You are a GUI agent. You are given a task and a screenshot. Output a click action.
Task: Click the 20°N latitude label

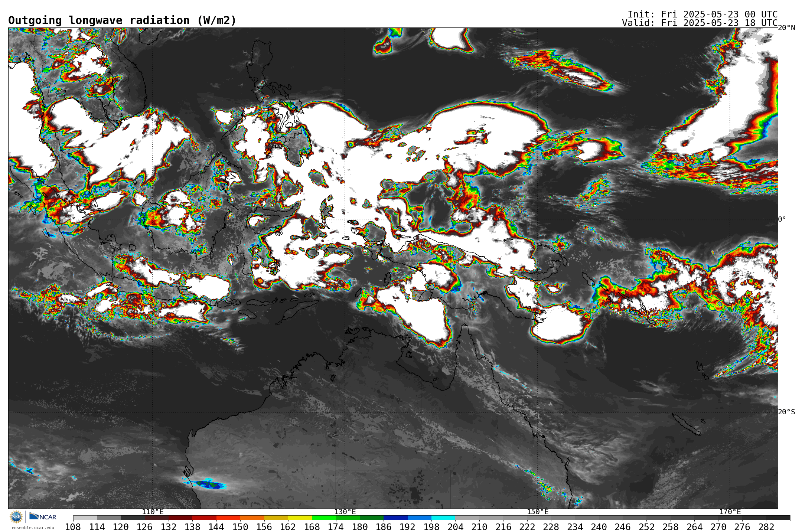[x=786, y=28]
